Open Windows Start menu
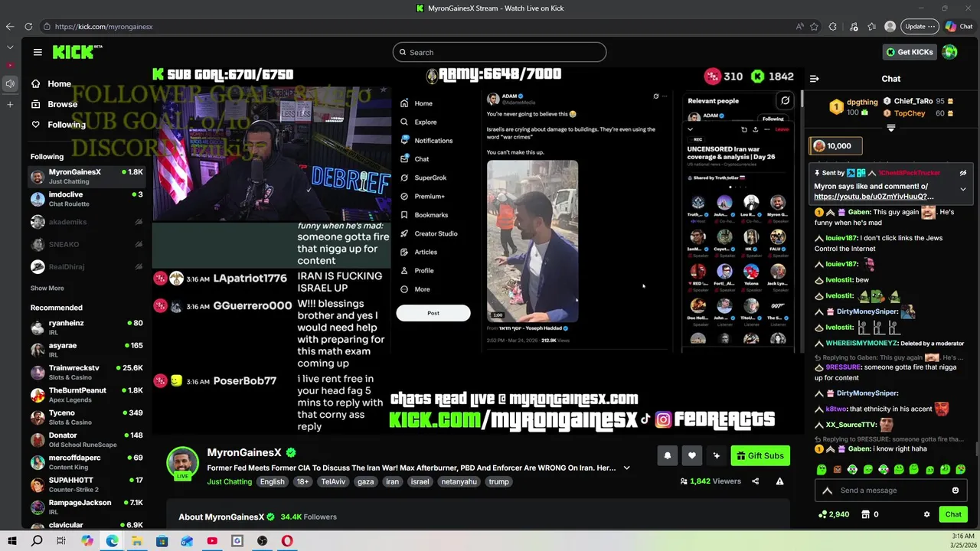 click(x=12, y=541)
